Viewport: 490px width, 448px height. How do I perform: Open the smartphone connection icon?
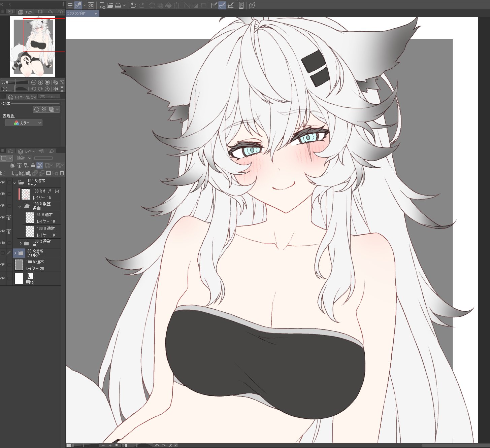tap(241, 5)
